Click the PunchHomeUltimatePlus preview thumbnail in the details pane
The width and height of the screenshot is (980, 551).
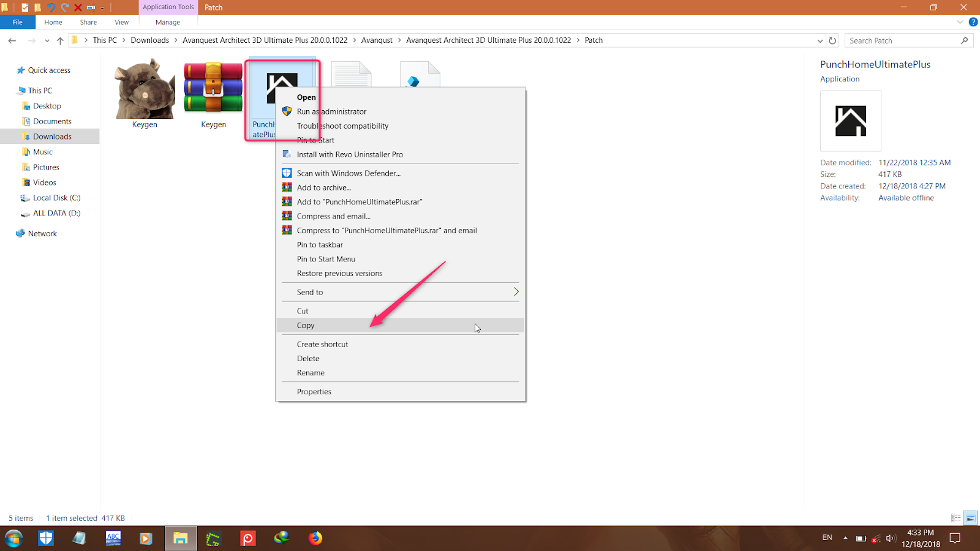point(851,121)
